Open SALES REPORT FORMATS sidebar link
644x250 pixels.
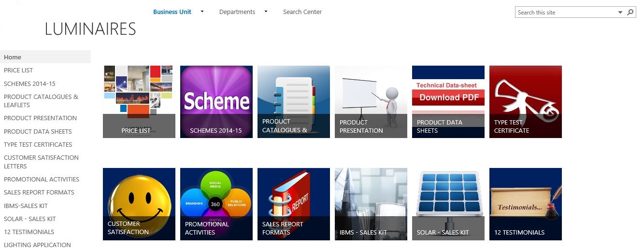click(39, 193)
